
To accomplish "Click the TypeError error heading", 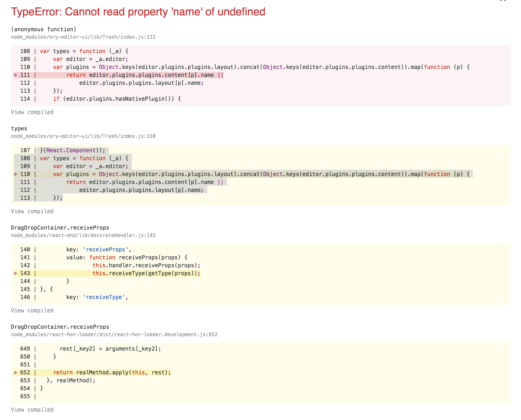I will pos(138,12).
